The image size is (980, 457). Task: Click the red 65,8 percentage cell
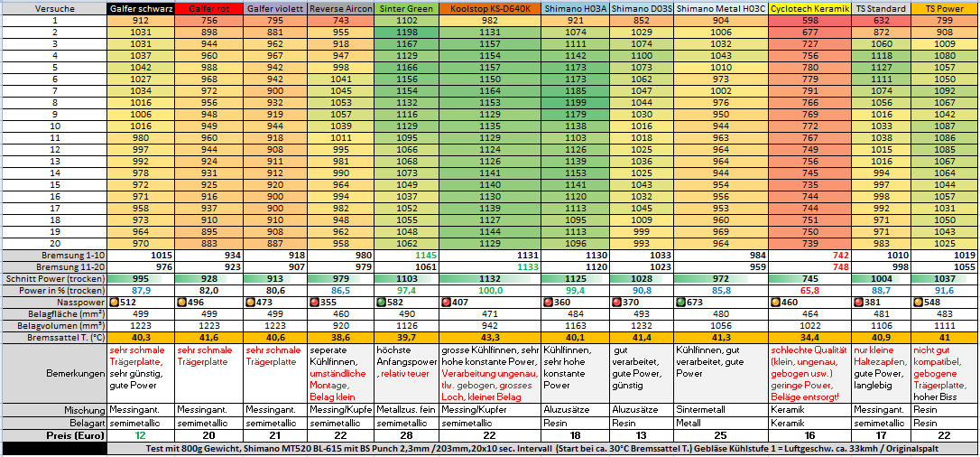click(x=810, y=291)
